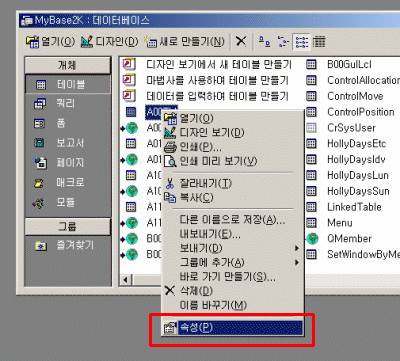This screenshot has width=400, height=361.
Task: Choose 바로 가기 만들기(S)... menu item
Action: point(232,277)
